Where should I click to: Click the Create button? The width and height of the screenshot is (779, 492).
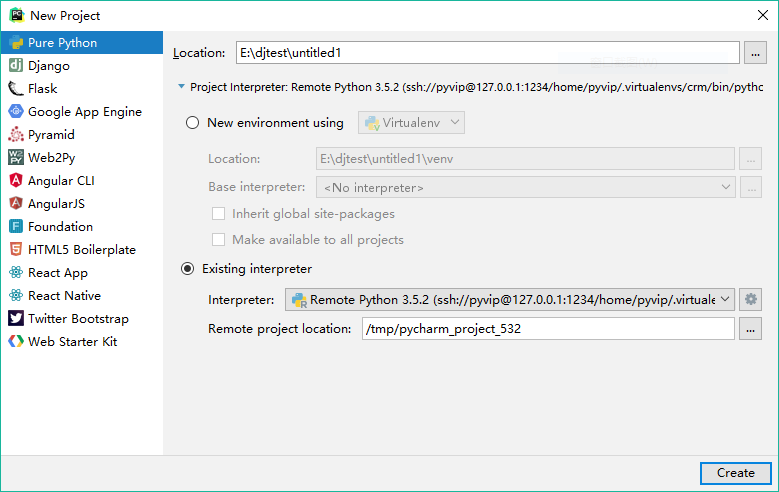(736, 473)
